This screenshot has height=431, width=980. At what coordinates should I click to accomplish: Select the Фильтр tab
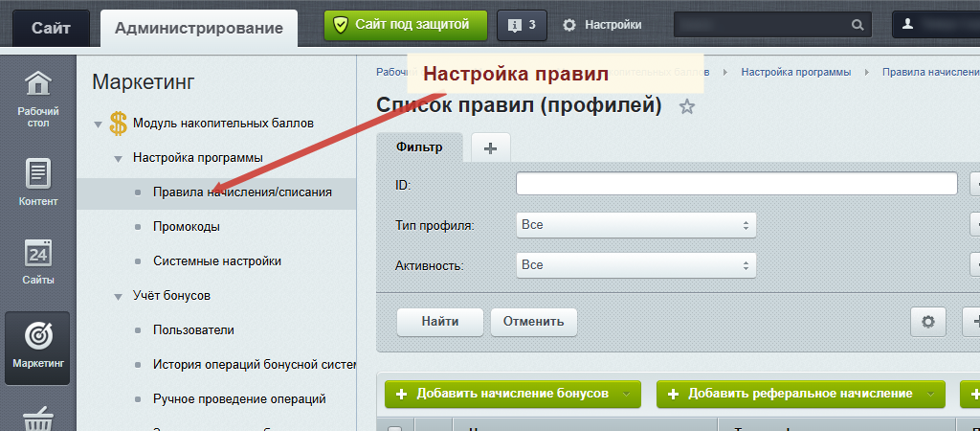419,147
